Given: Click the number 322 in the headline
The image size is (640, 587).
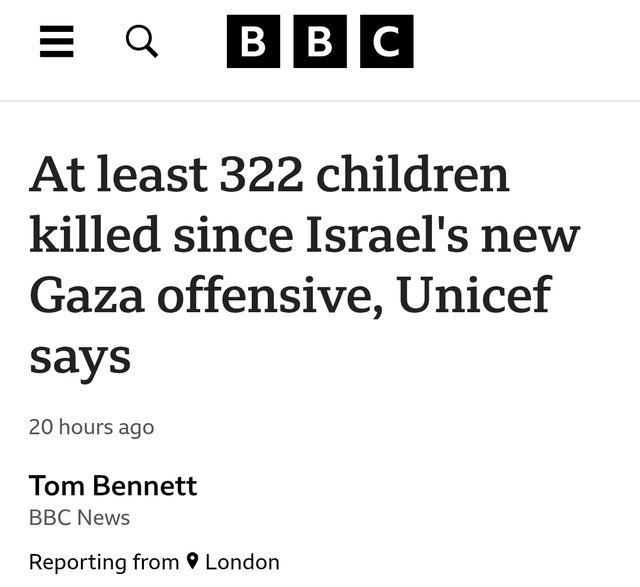Looking at the screenshot, I should (262, 174).
